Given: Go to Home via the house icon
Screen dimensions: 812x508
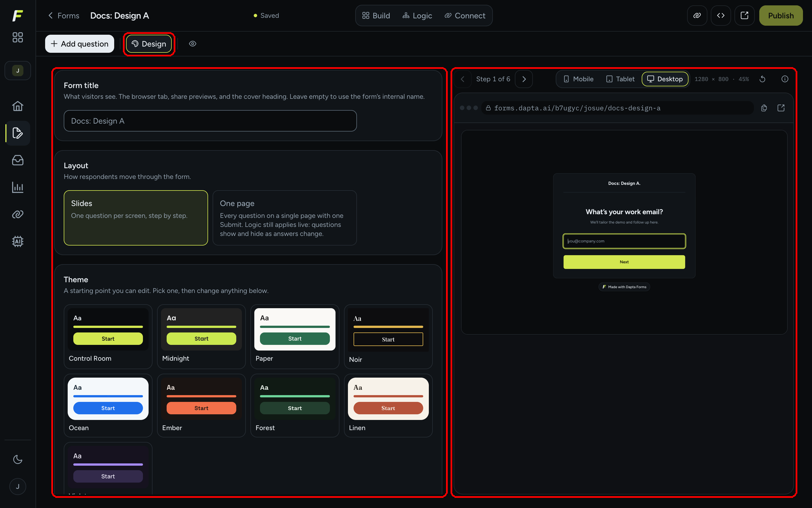Looking at the screenshot, I should click(x=17, y=106).
